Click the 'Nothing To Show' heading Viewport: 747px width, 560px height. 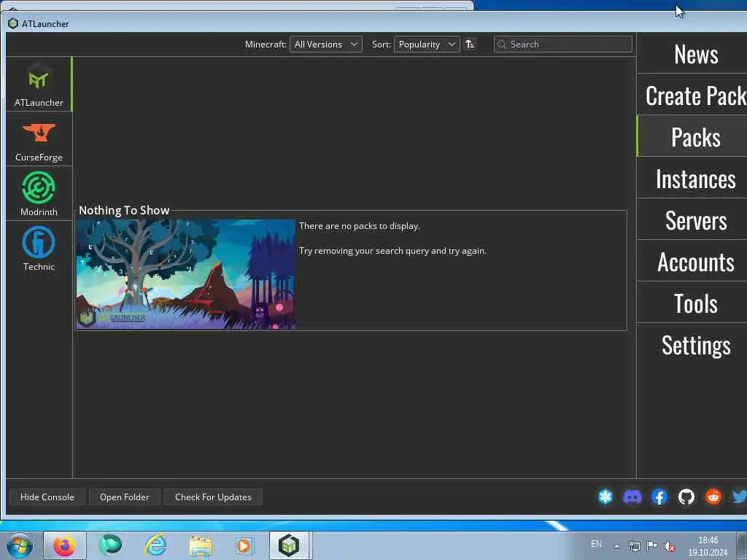[124, 210]
